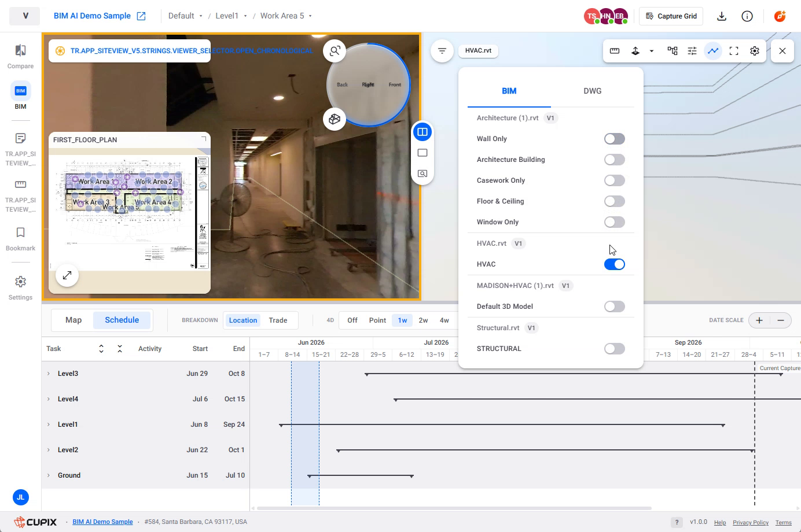Select single view layout icon
Image resolution: width=801 pixels, height=532 pixels.
422,153
